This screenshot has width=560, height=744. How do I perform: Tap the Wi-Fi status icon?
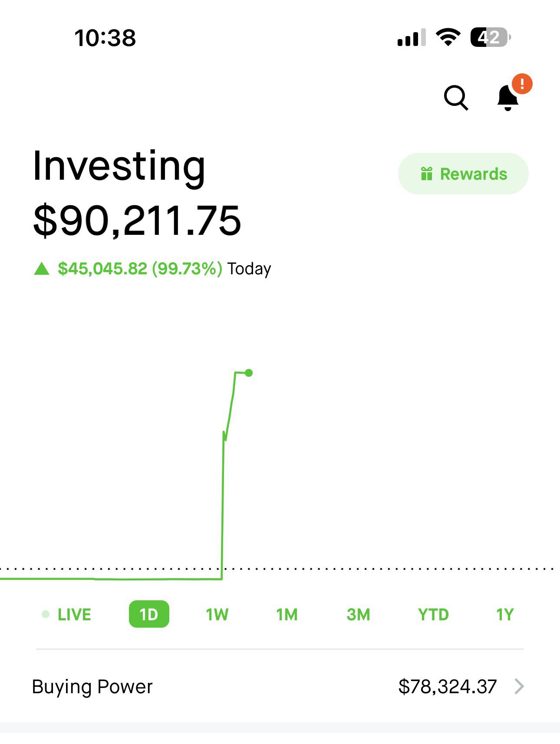click(x=448, y=37)
